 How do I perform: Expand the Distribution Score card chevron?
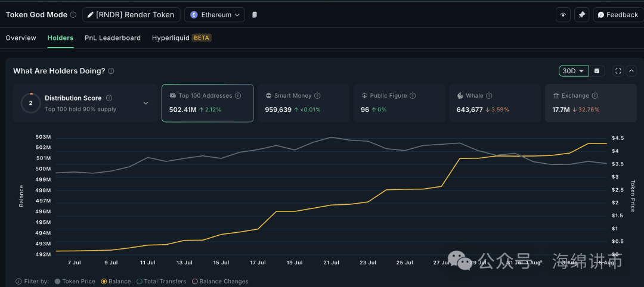tap(146, 104)
